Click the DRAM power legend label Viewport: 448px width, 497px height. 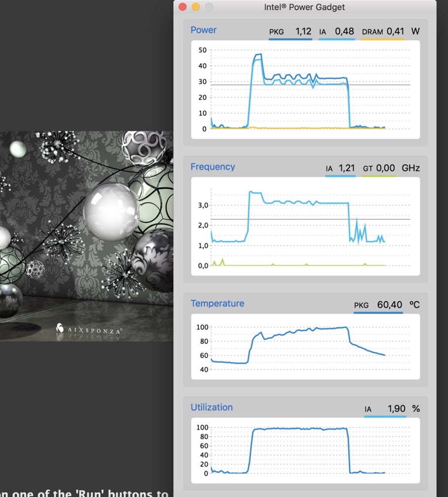click(x=373, y=32)
